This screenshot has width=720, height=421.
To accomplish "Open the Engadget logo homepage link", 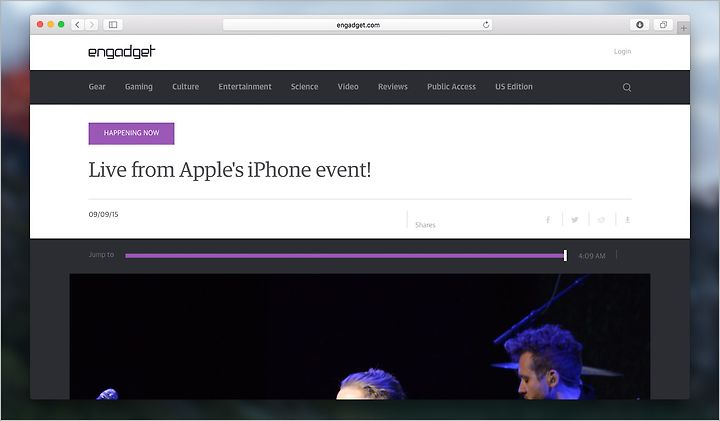I will tap(122, 52).
